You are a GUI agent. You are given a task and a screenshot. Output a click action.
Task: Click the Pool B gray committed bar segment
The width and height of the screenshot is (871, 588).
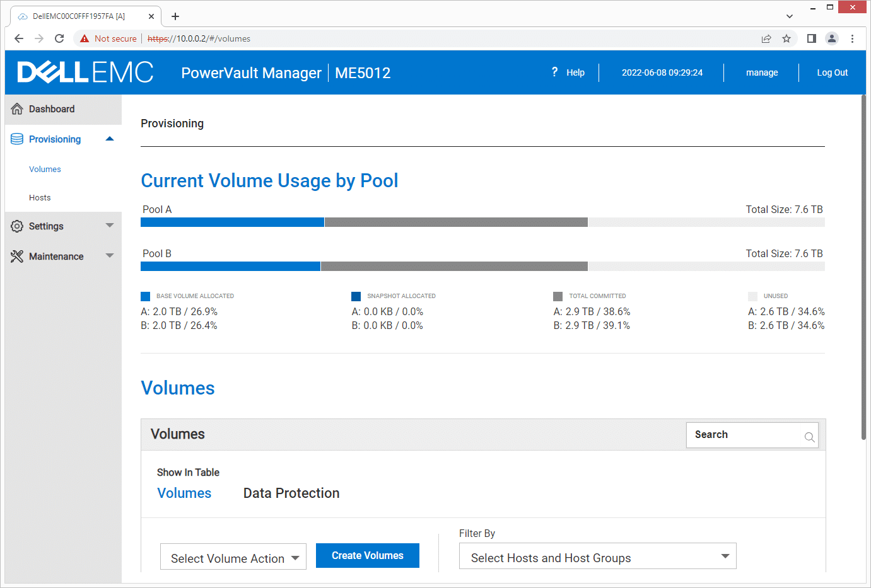pyautogui.click(x=454, y=266)
